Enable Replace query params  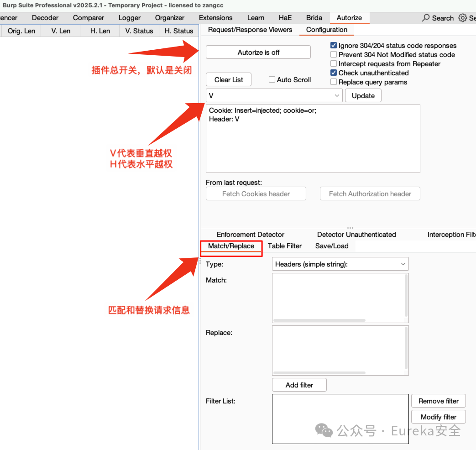(333, 82)
